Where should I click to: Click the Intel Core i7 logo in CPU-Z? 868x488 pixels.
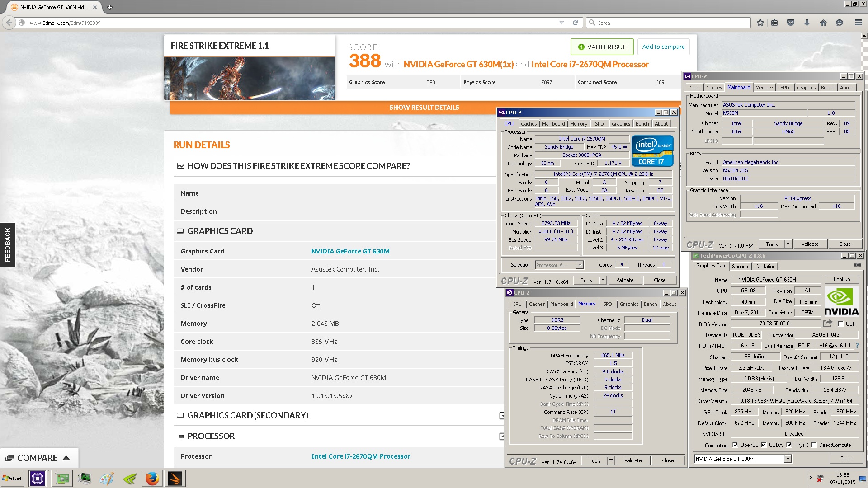pos(652,151)
